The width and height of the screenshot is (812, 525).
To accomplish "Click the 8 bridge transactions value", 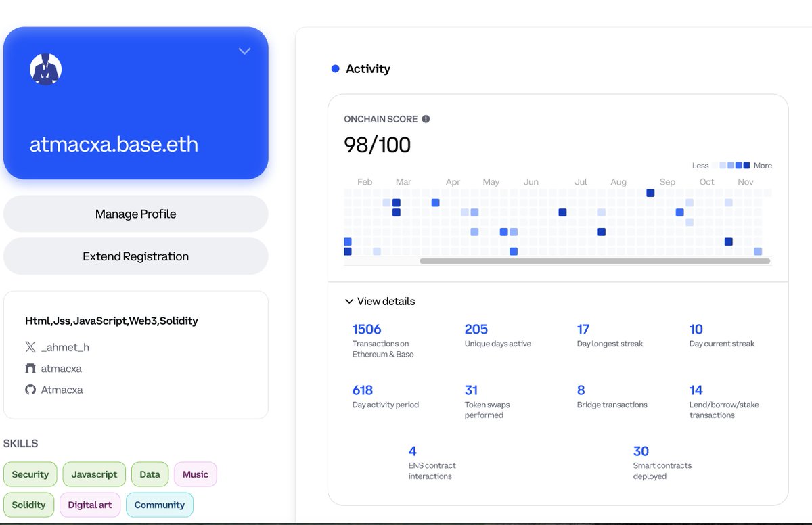I will tap(581, 390).
